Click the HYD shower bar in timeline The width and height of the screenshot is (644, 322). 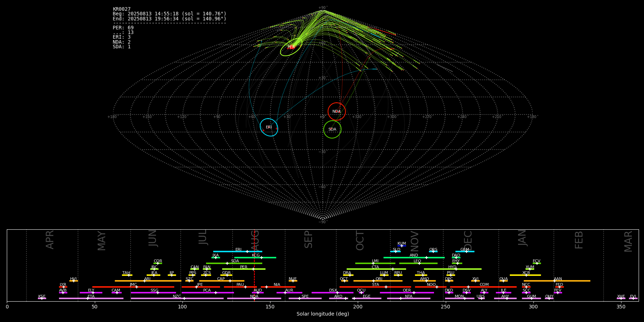pyautogui.click(x=453, y=269)
